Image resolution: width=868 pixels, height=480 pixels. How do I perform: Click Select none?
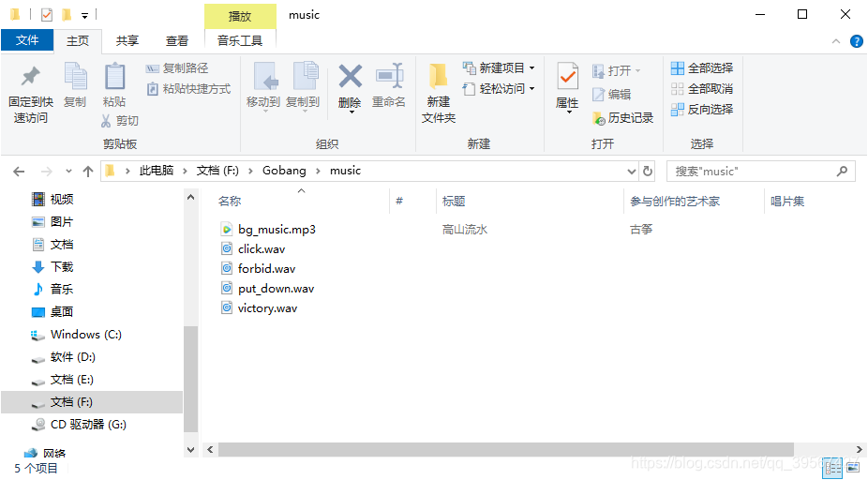tap(702, 88)
